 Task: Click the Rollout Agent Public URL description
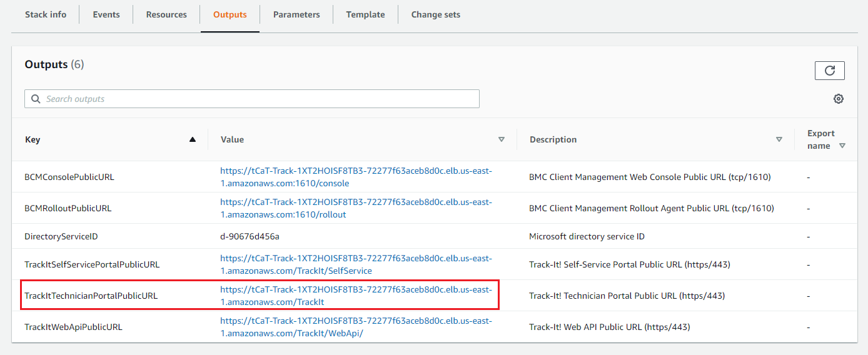coord(652,208)
